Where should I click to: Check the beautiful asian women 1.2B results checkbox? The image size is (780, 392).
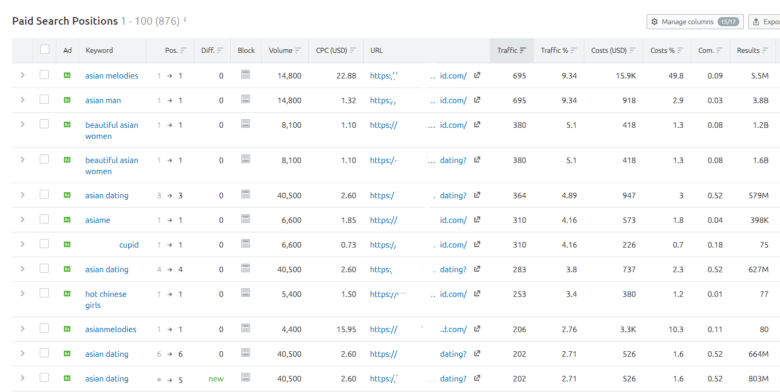pos(44,124)
